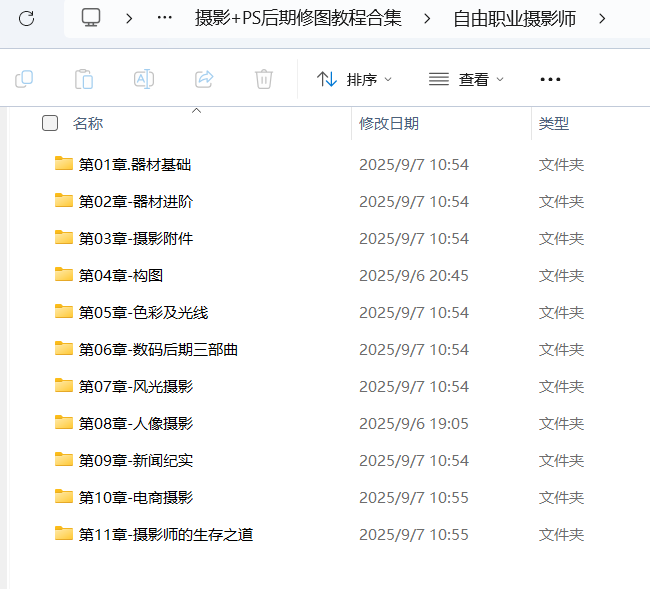Click the Copy icon in toolbar
This screenshot has width=650, height=589.
click(24, 79)
